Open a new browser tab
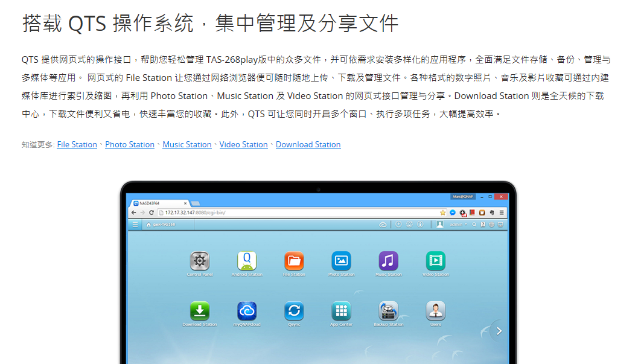The height and width of the screenshot is (364, 641). pos(196,203)
